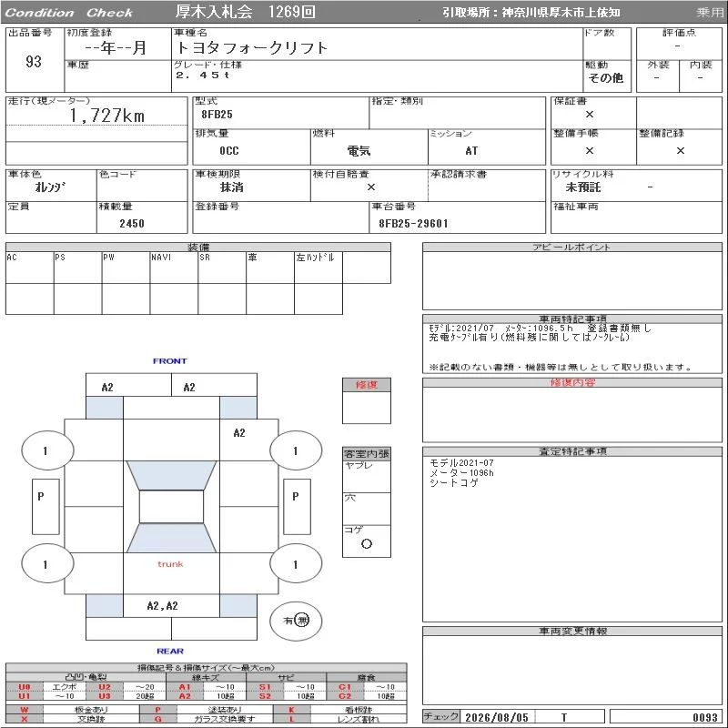The height and width of the screenshot is (728, 728).
Task: Click the 修復内容 section header
Action: click(572, 382)
